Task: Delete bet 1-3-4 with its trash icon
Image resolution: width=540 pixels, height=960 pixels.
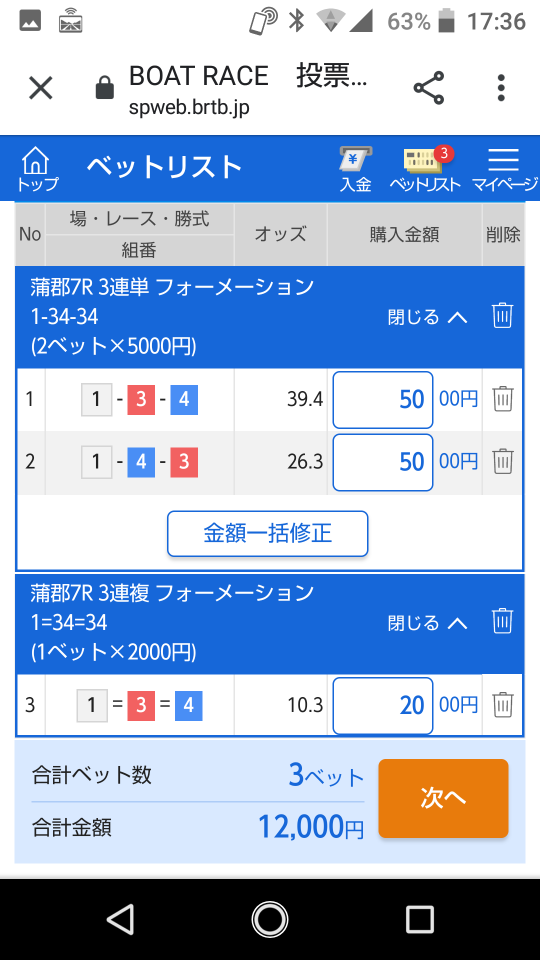Action: click(x=502, y=399)
